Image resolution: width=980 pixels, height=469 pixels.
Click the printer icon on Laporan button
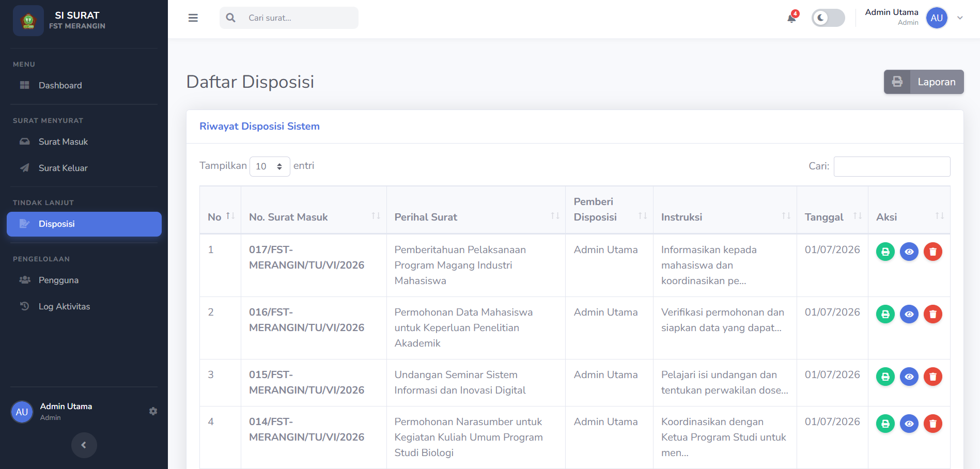897,82
